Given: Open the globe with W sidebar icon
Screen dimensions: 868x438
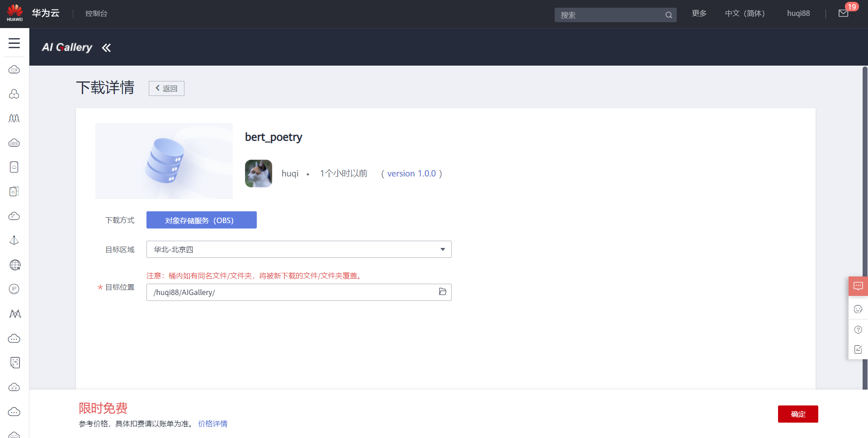Looking at the screenshot, I should tap(14, 265).
